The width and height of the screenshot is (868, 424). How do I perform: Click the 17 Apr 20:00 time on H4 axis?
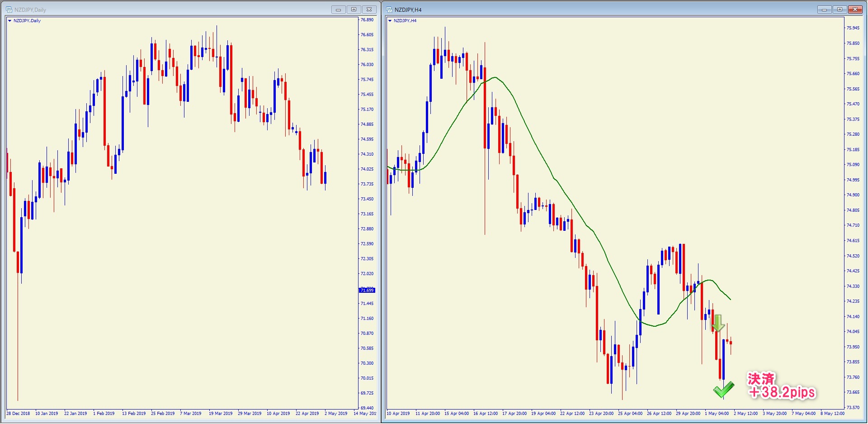[x=514, y=414]
